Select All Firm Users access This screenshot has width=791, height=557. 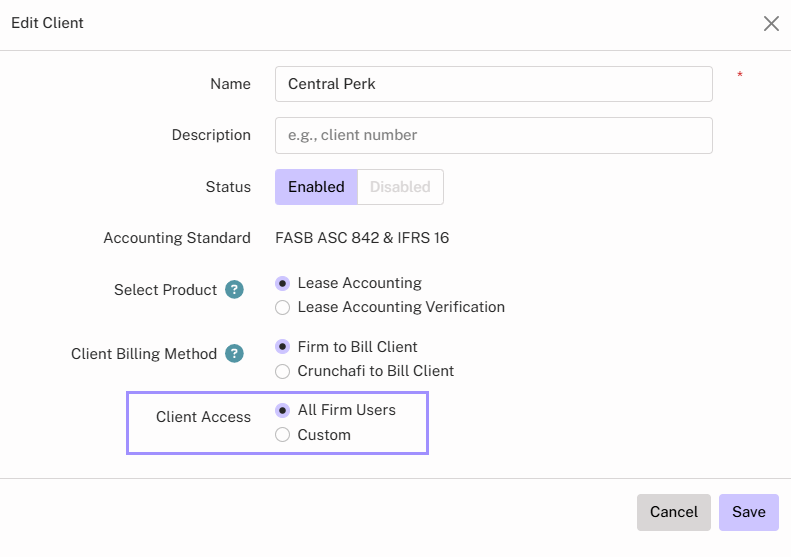pyautogui.click(x=283, y=410)
